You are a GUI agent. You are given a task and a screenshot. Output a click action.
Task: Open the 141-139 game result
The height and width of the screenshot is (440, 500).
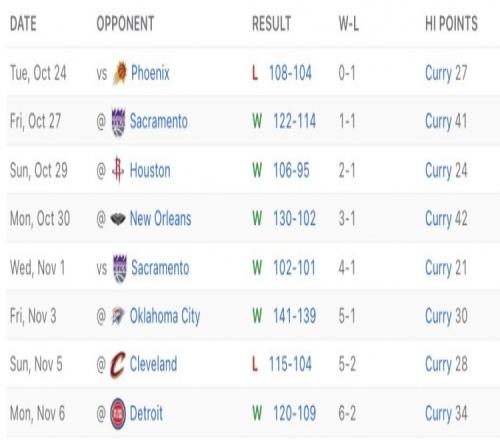pyautogui.click(x=294, y=316)
